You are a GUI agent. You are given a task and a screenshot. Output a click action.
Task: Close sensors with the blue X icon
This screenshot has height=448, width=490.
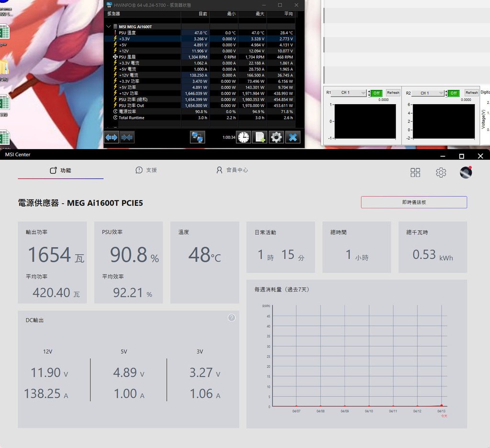tap(293, 137)
